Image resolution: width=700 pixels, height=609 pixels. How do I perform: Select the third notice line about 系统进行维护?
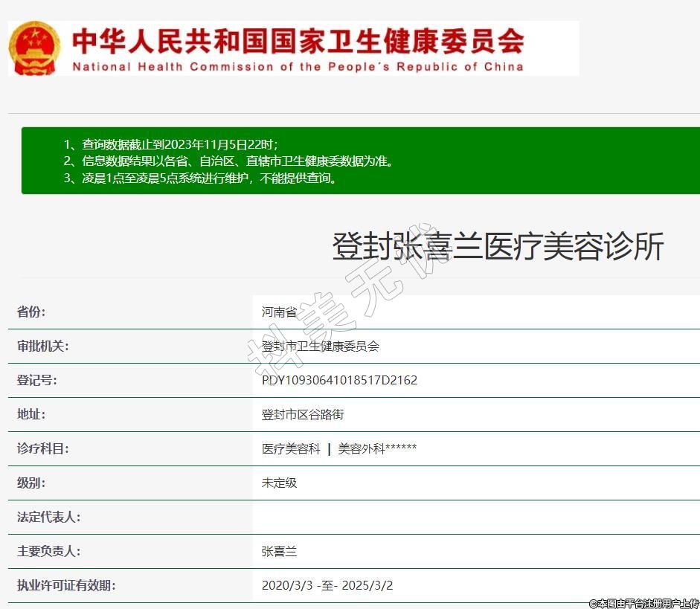[x=200, y=178]
